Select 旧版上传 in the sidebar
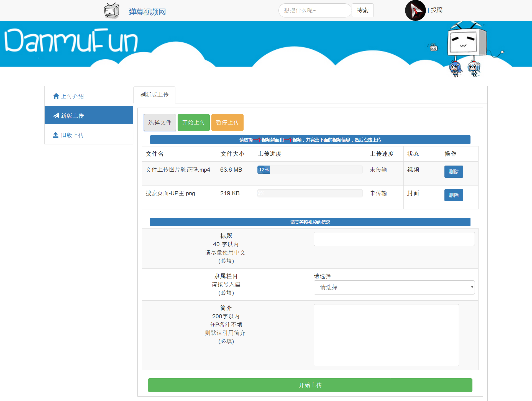The image size is (532, 401). (x=72, y=135)
